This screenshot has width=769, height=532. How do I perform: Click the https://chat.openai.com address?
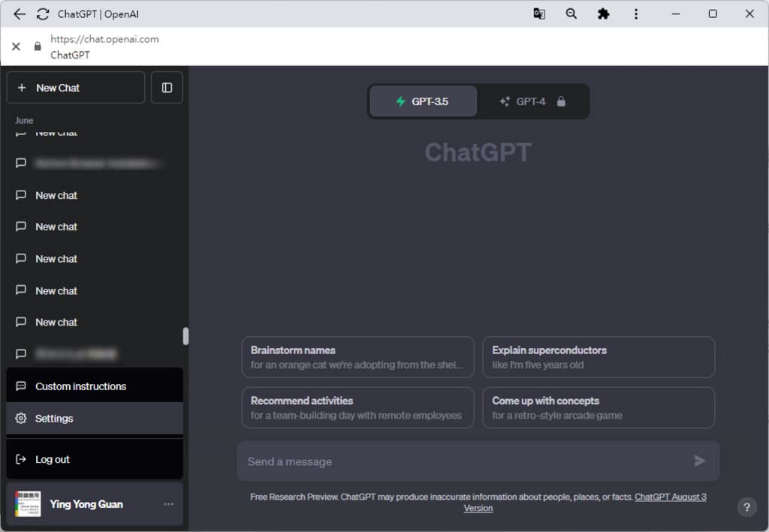point(104,39)
